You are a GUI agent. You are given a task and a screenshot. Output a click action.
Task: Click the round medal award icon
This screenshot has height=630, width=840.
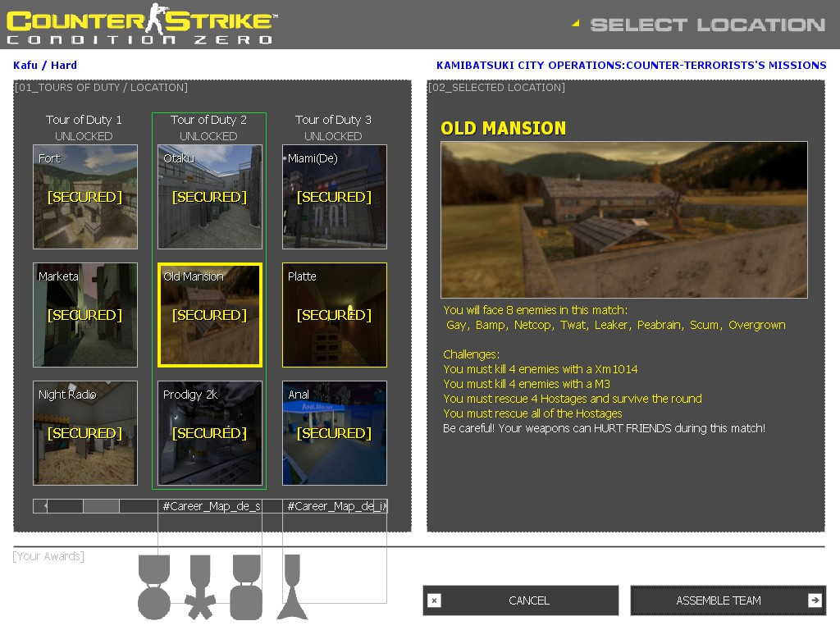154,587
